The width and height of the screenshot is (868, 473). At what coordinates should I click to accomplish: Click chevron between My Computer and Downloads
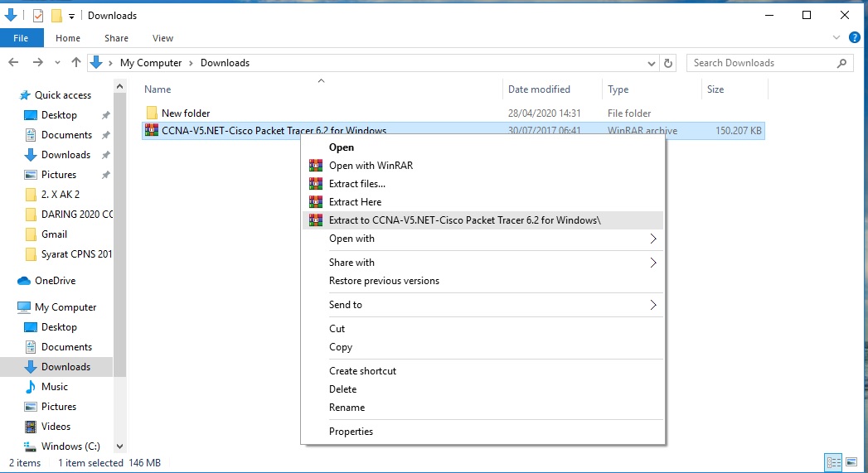tap(191, 63)
